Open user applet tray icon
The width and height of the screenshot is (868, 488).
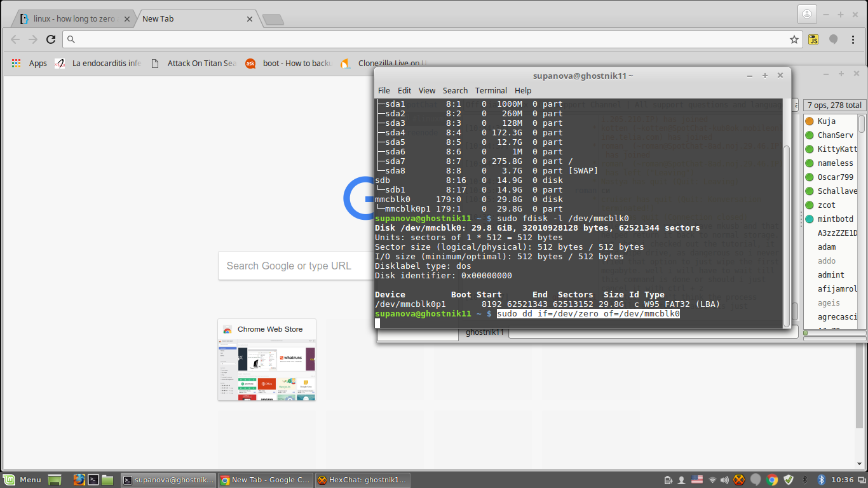[x=681, y=480]
